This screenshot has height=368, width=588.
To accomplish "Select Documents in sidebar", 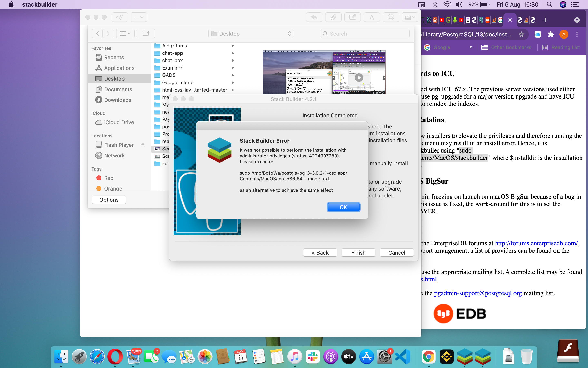I will pyautogui.click(x=118, y=89).
